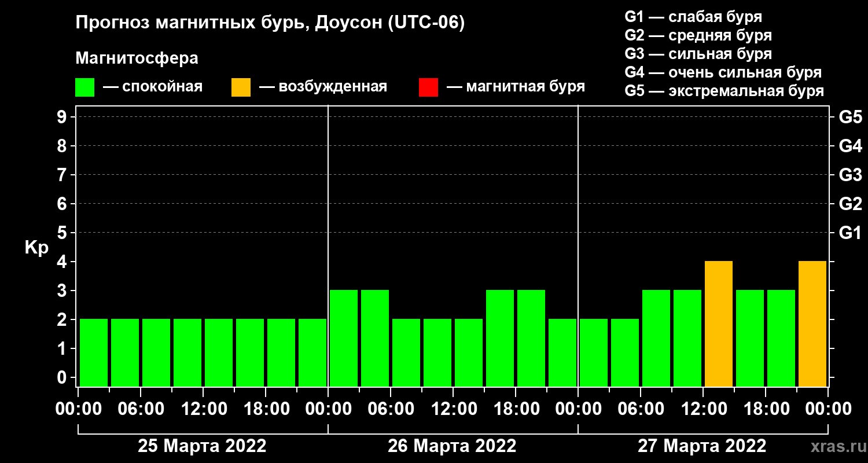Click the last yellow Kp 4 bar ending 27 Марта
This screenshot has height=463, width=868.
coord(812,324)
